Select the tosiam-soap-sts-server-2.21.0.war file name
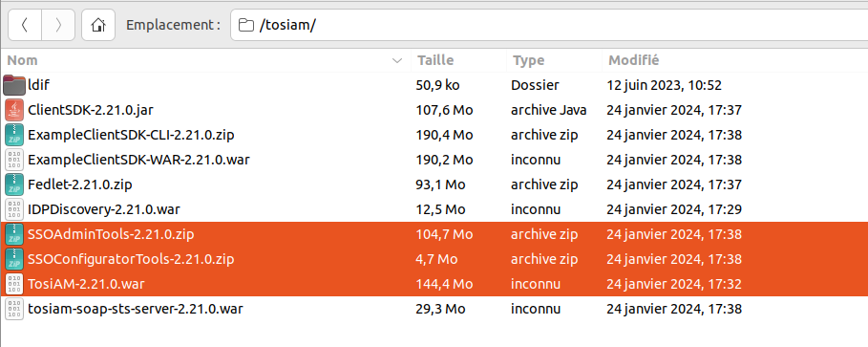The width and height of the screenshot is (868, 347). 135,309
